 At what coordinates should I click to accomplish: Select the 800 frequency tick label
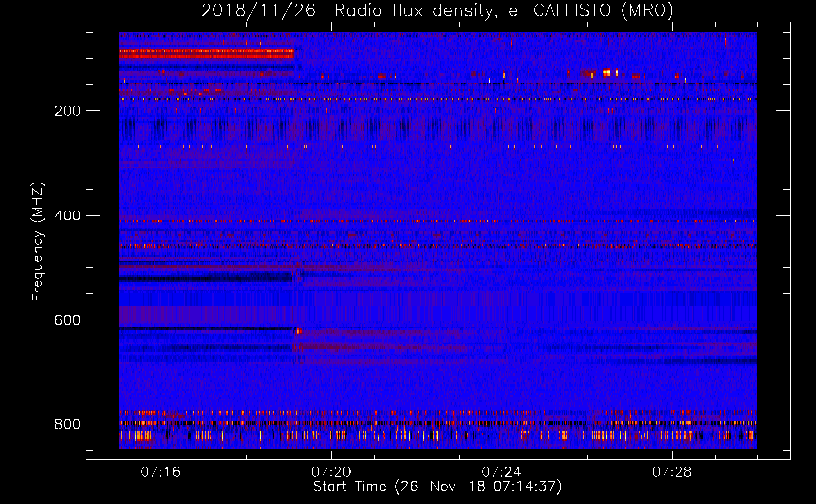point(68,424)
